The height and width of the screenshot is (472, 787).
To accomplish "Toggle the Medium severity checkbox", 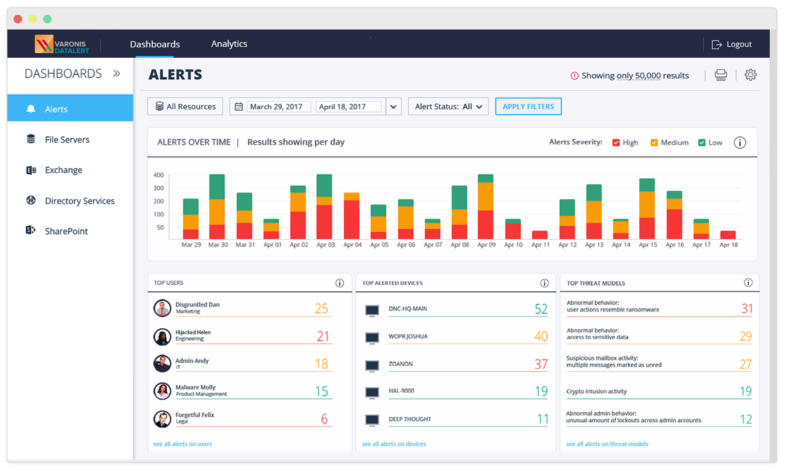I will pyautogui.click(x=654, y=143).
